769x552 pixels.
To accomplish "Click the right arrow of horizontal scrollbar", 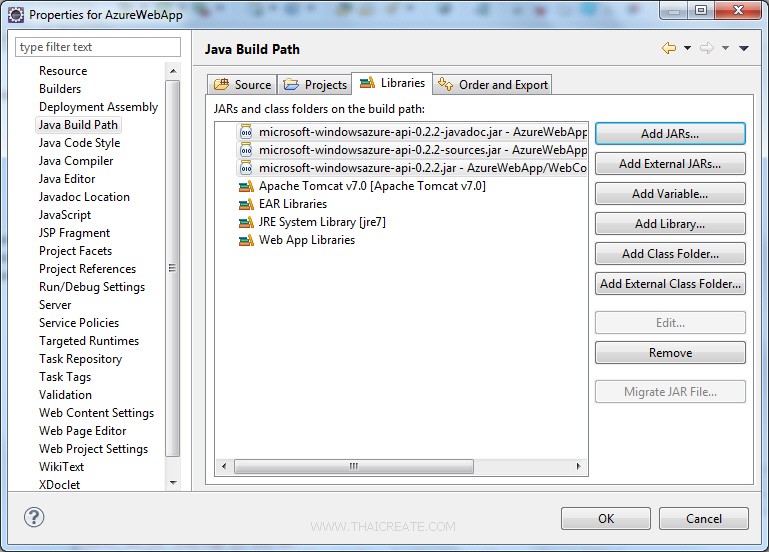I will pyautogui.click(x=579, y=466).
